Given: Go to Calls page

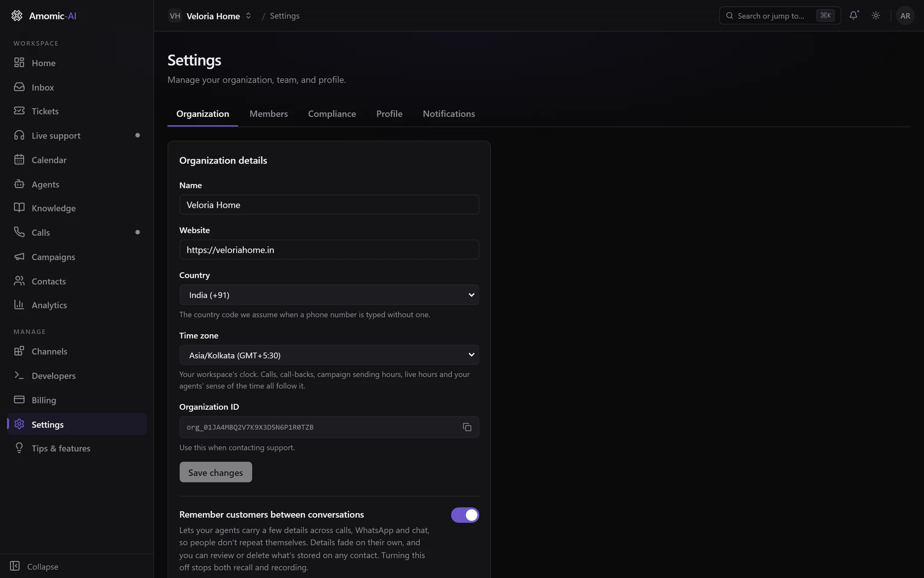Looking at the screenshot, I should pos(77,232).
